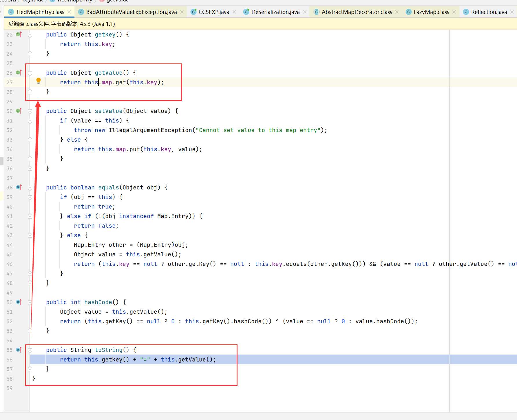The width and height of the screenshot is (517, 420).
Task: Click implements-method gutter icon at line 22
Action: (x=19, y=34)
